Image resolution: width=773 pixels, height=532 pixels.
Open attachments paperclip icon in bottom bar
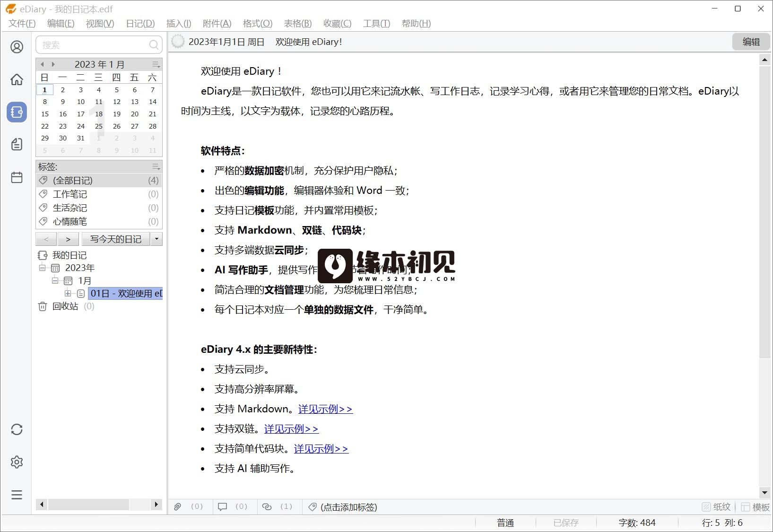coord(177,507)
